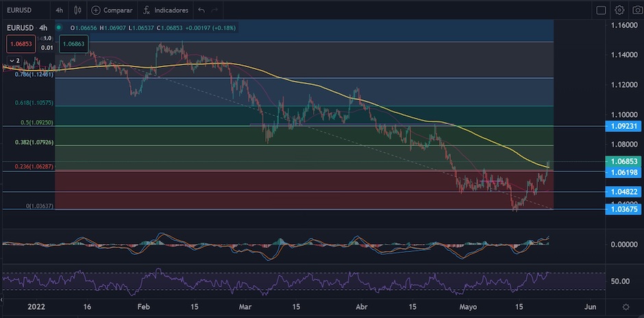Viewport: 644px width, 318px height.
Task: Click blue price tag 1.06198
Action: click(623, 173)
